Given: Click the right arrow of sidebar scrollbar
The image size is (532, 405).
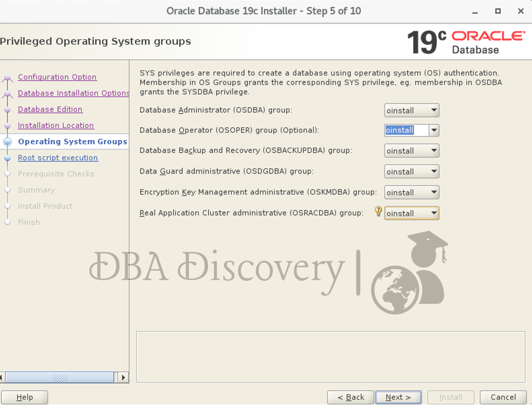Looking at the screenshot, I should coord(123,377).
